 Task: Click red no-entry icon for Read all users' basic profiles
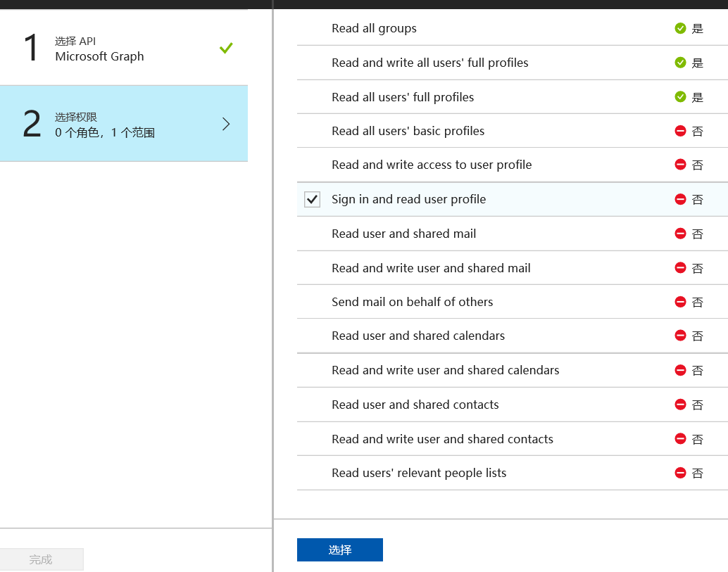[x=680, y=131]
